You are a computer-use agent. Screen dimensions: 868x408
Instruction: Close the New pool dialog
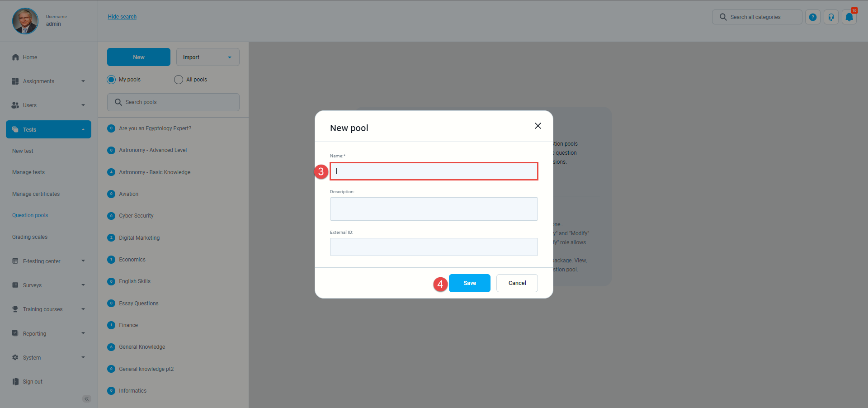(538, 126)
